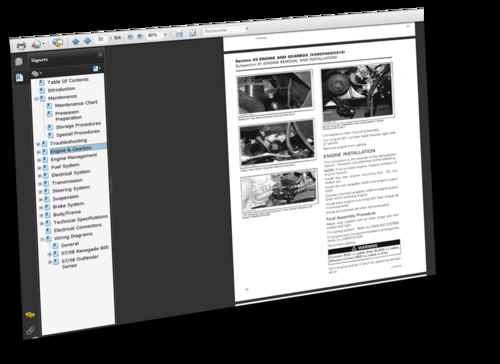
Task: Click the zoom out button
Action: [x=130, y=37]
